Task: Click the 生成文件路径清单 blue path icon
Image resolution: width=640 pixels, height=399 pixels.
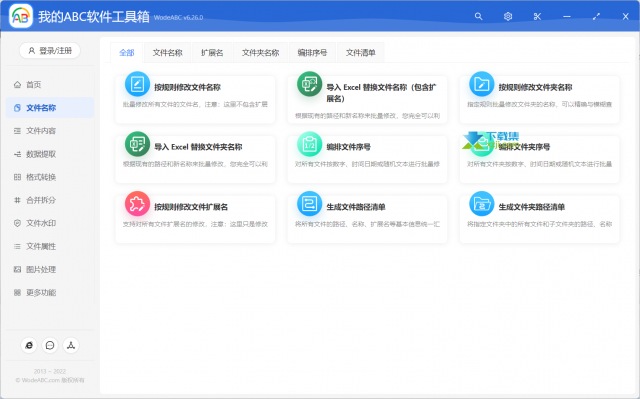Action: (309, 204)
